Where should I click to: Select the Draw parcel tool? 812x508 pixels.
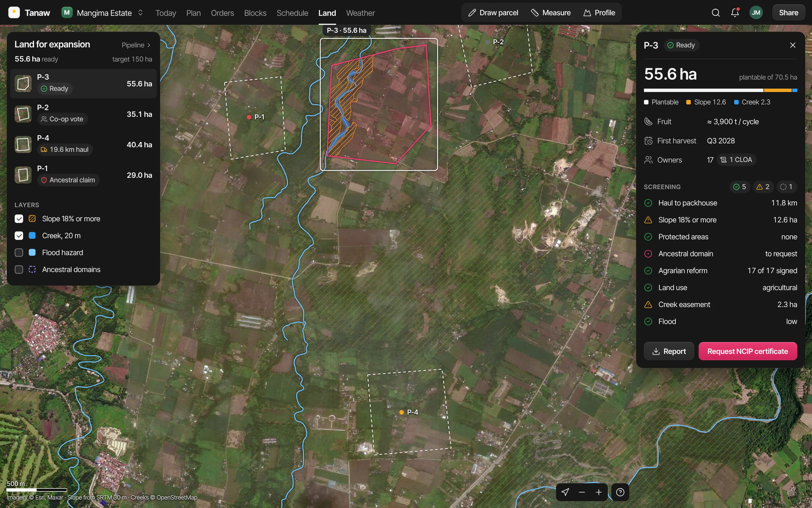coord(493,13)
